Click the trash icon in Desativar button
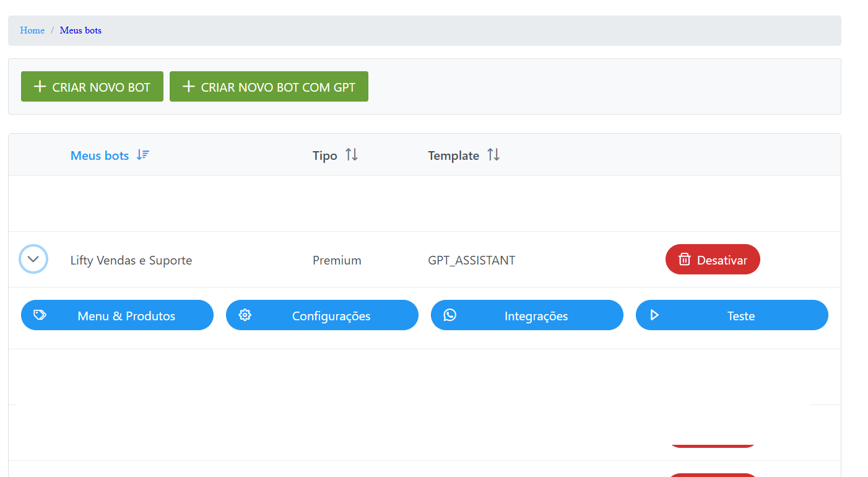Viewport: 868px width, 477px height. [x=684, y=260]
